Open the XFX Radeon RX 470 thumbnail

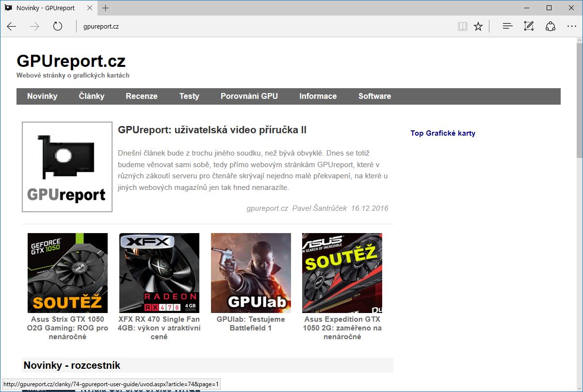click(x=159, y=273)
